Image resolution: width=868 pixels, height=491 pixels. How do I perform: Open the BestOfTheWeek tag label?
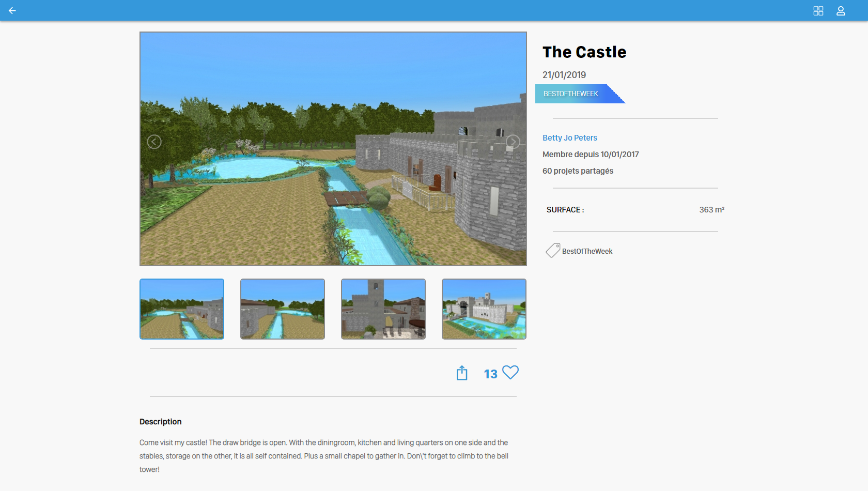[587, 251]
